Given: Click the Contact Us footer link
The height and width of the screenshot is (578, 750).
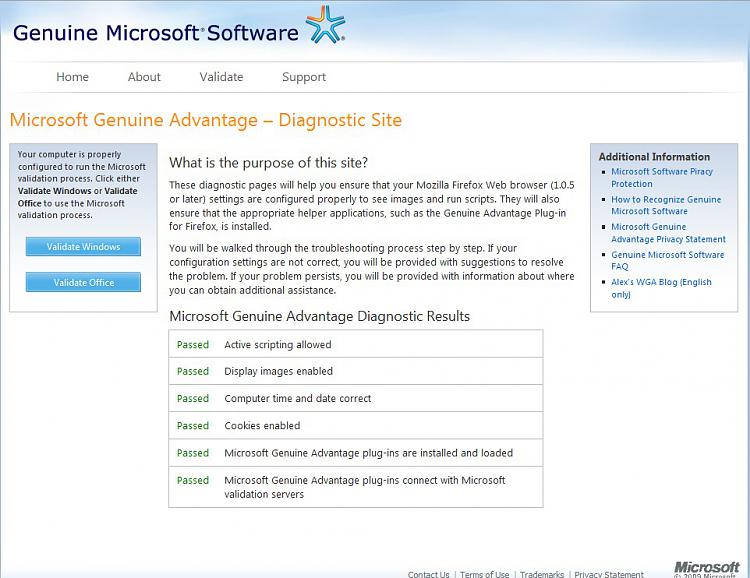Looking at the screenshot, I should [x=428, y=574].
